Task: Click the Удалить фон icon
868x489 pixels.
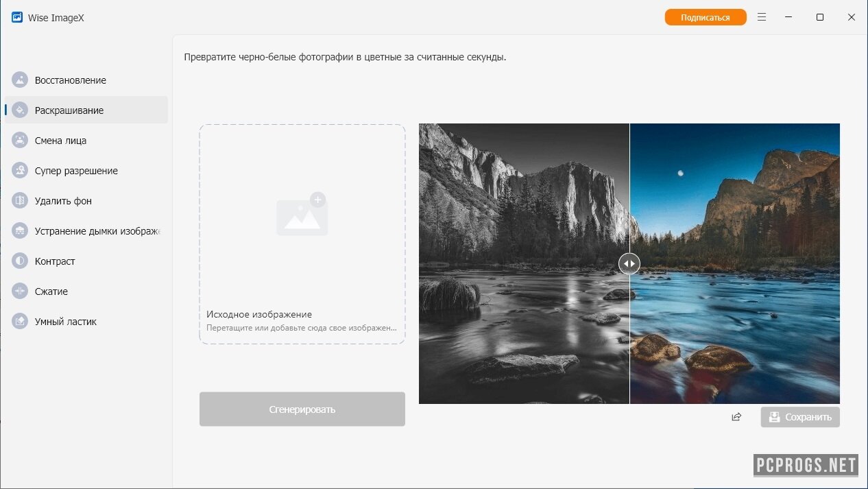Action: 20,201
